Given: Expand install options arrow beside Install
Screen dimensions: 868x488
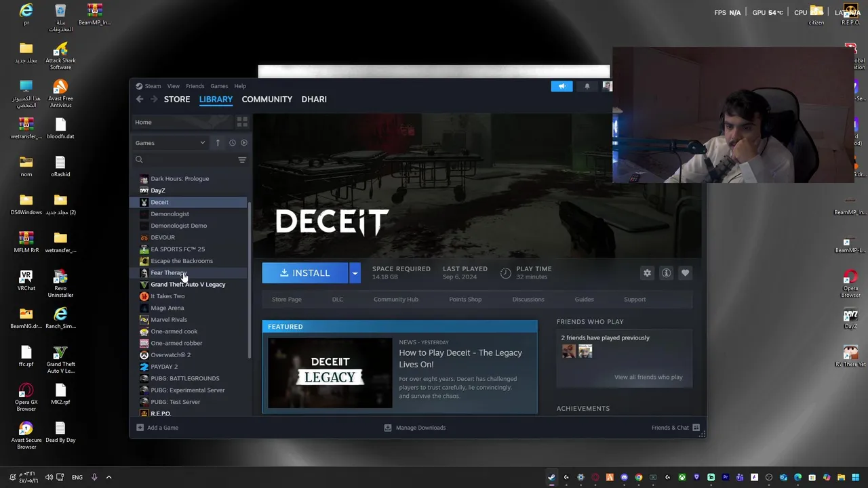Looking at the screenshot, I should tap(354, 273).
